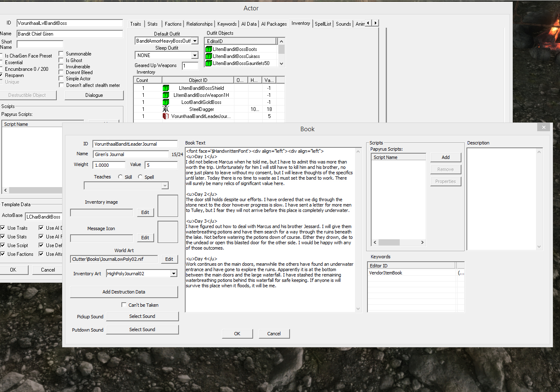Toggle the Invulnerable checkbox
The image size is (560, 392).
[x=61, y=67]
